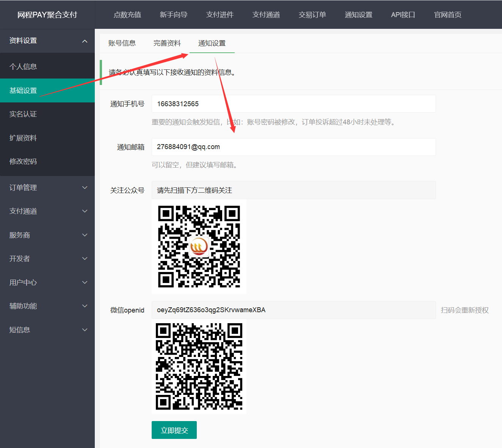Expand the 短信息 sidebar section
The image size is (502, 448).
pyautogui.click(x=47, y=330)
